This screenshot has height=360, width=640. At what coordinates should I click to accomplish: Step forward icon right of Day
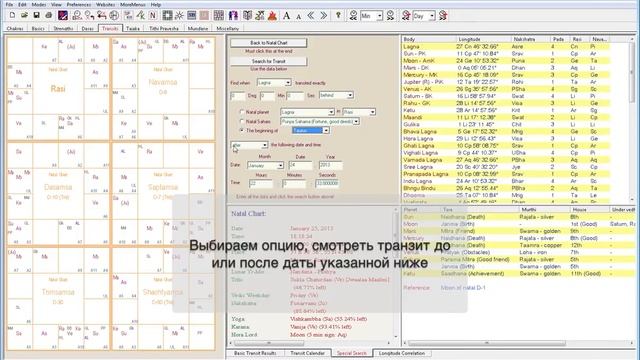(x=443, y=16)
